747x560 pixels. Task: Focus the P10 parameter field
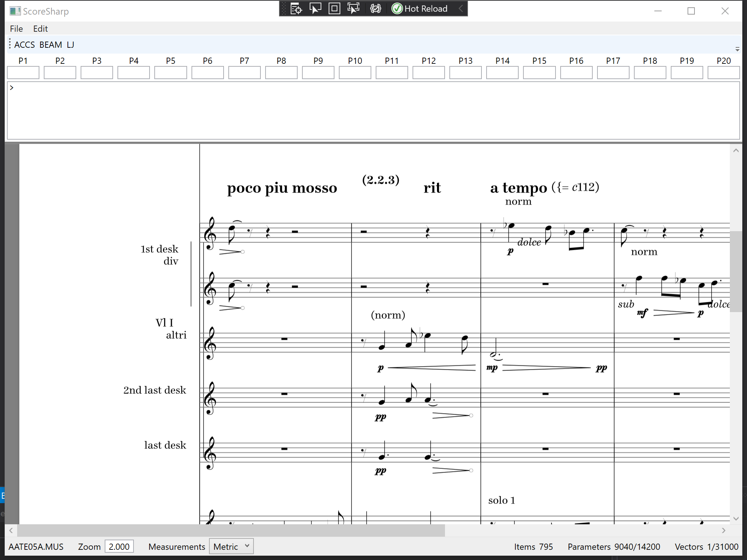pyautogui.click(x=355, y=72)
